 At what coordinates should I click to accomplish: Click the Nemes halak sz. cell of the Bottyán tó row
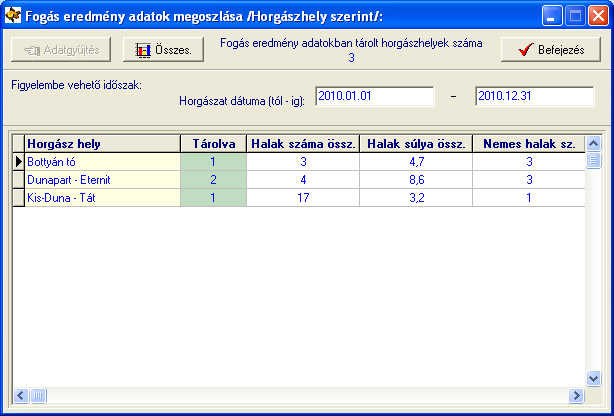[529, 162]
